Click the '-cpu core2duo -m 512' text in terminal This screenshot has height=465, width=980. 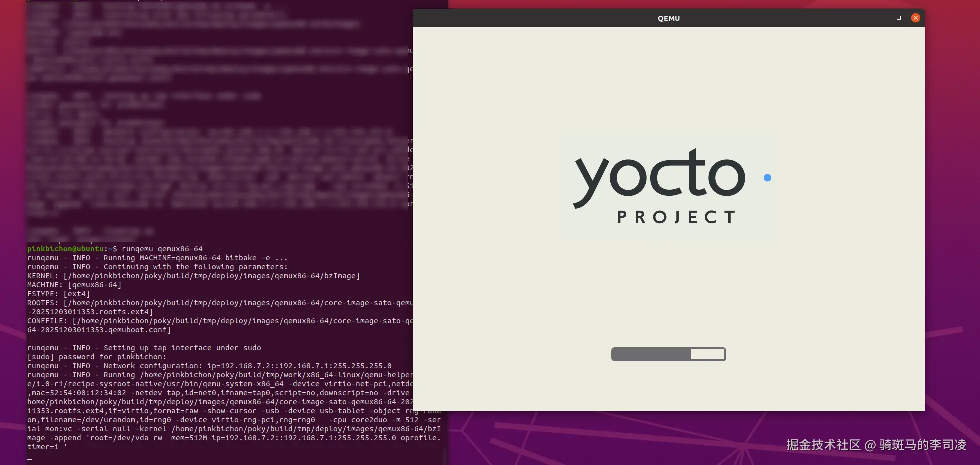[373, 420]
